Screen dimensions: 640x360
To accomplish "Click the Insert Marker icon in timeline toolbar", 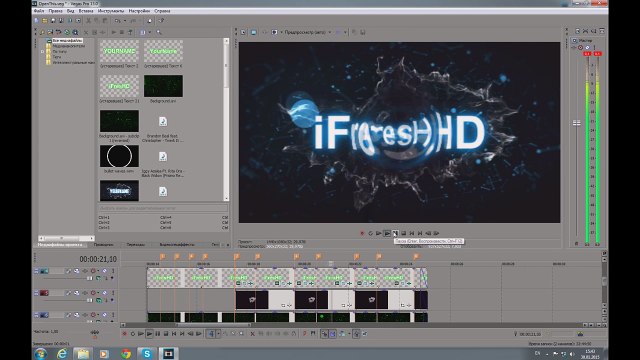I will [x=305, y=333].
